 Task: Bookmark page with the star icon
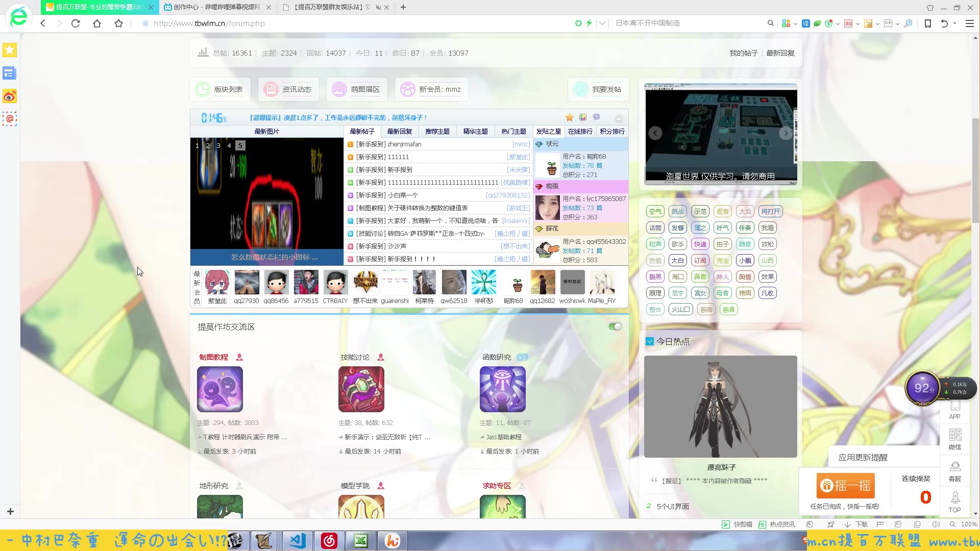(x=119, y=23)
